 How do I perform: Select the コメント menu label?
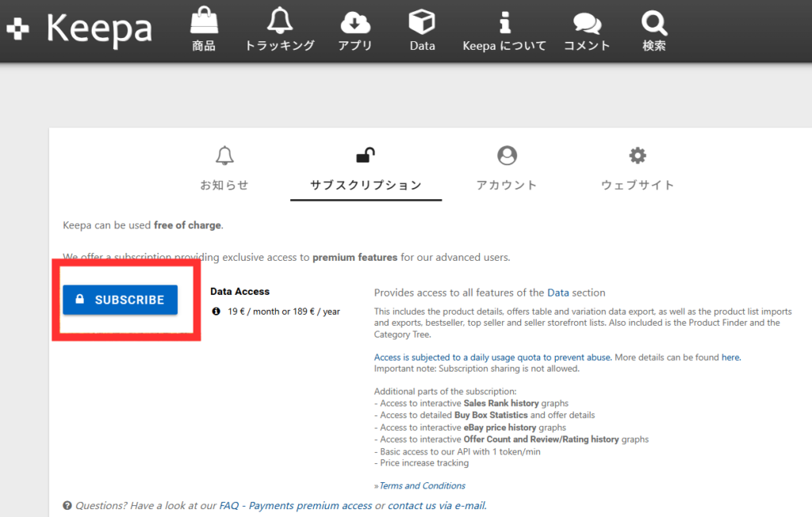[x=588, y=45]
